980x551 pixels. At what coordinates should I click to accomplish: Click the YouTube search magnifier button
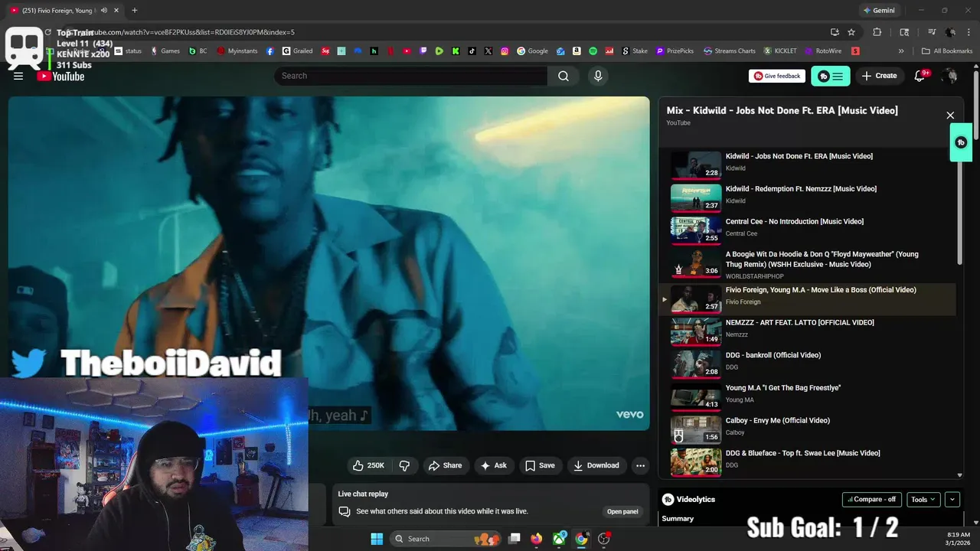point(563,76)
